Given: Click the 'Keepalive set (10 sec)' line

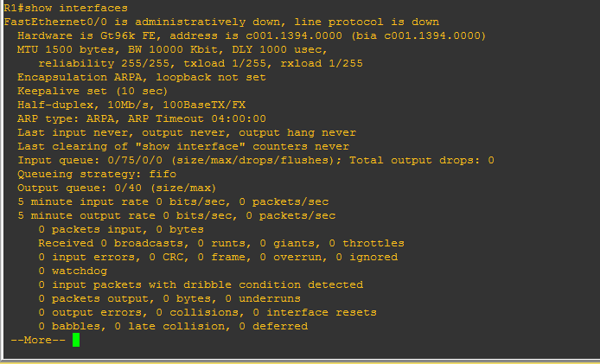Looking at the screenshot, I should pyautogui.click(x=93, y=91).
